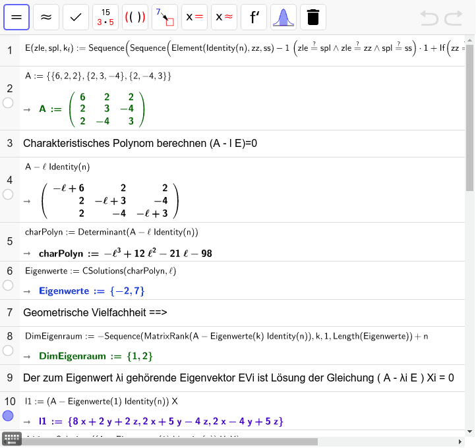476x448 pixels.
Task: Select the Derivative f' tool
Action: pyautogui.click(x=254, y=17)
